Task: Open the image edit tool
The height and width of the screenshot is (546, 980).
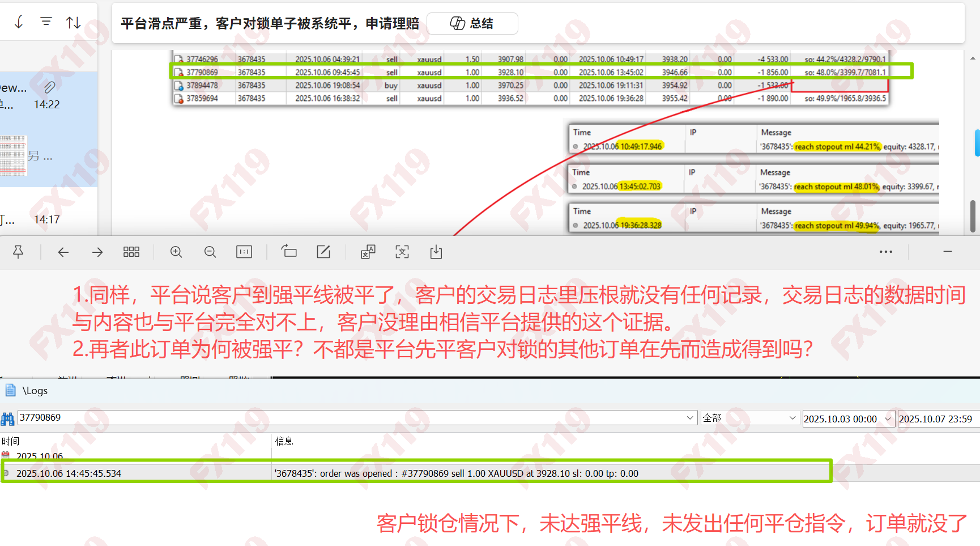Action: point(323,252)
